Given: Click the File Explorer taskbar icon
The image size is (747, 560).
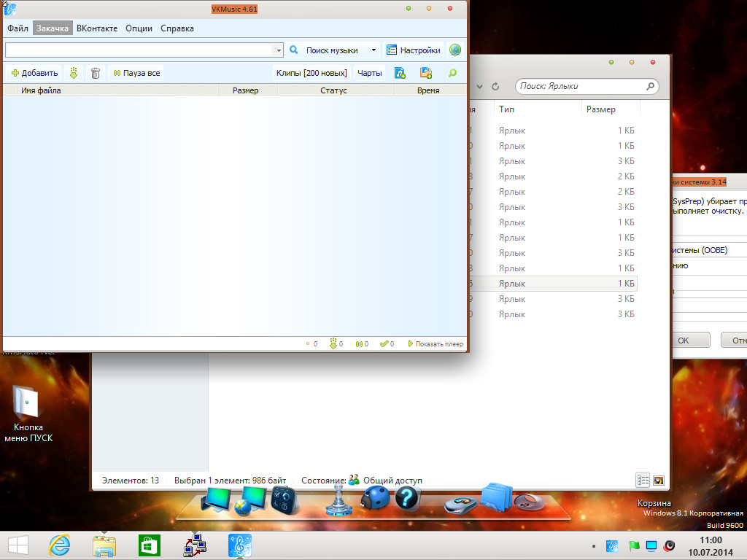Looking at the screenshot, I should coord(104,545).
